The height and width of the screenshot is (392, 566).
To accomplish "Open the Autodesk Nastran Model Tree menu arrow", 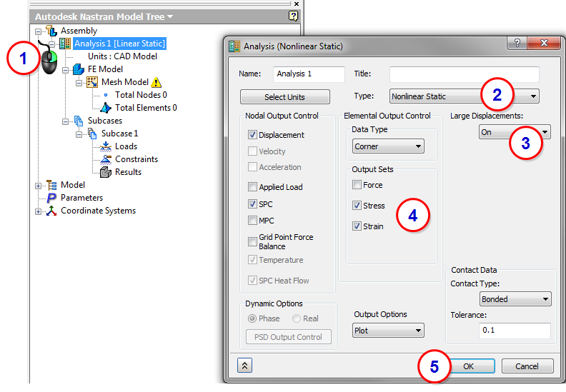I will coord(170,16).
